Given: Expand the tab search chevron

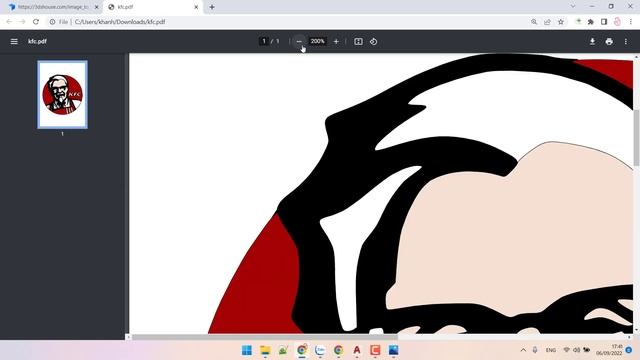Looking at the screenshot, I should click(573, 7).
